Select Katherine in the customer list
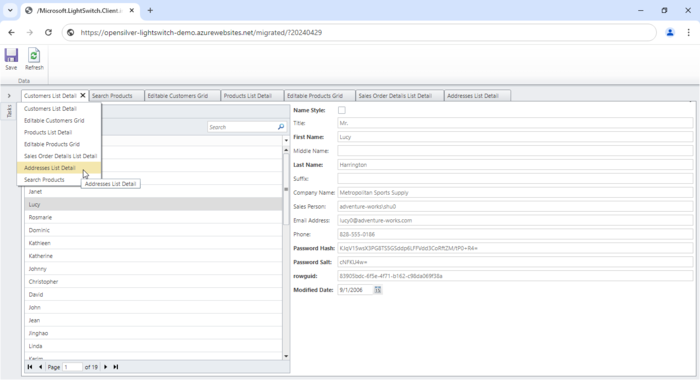This screenshot has width=700, height=380. point(153,256)
